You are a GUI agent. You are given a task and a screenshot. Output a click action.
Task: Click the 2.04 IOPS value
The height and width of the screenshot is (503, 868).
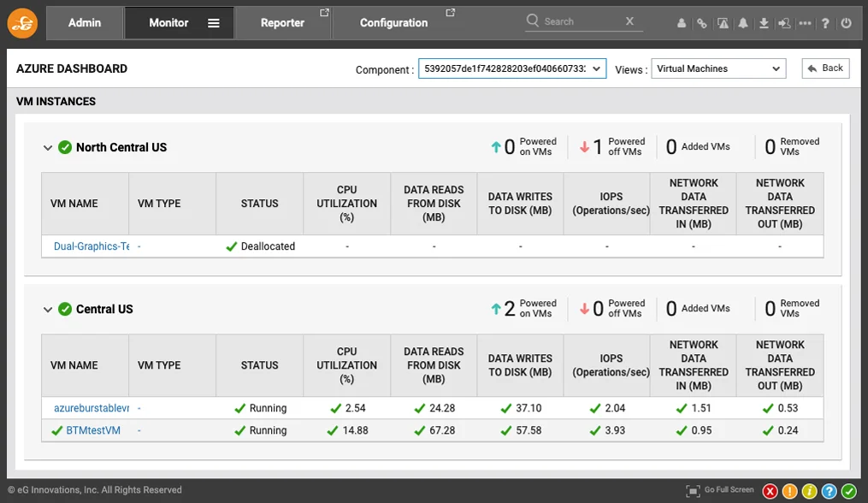[615, 408]
